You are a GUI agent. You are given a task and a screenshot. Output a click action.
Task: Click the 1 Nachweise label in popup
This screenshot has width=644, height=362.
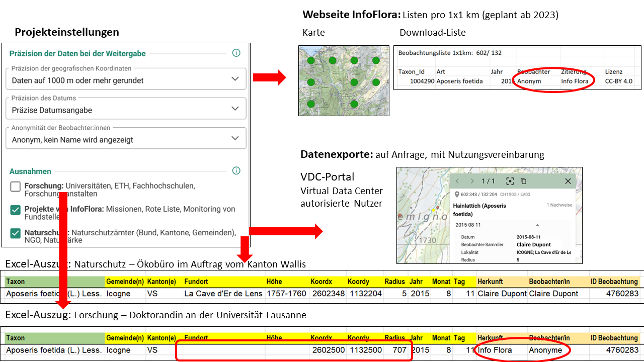tap(559, 205)
